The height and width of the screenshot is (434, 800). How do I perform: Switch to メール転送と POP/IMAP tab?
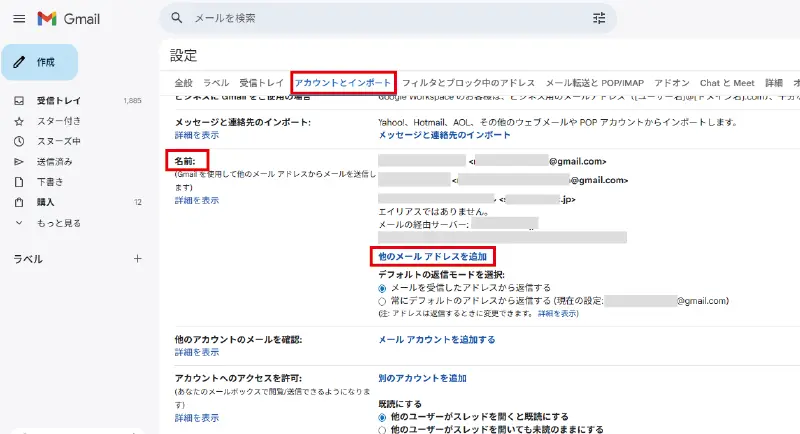pyautogui.click(x=594, y=82)
